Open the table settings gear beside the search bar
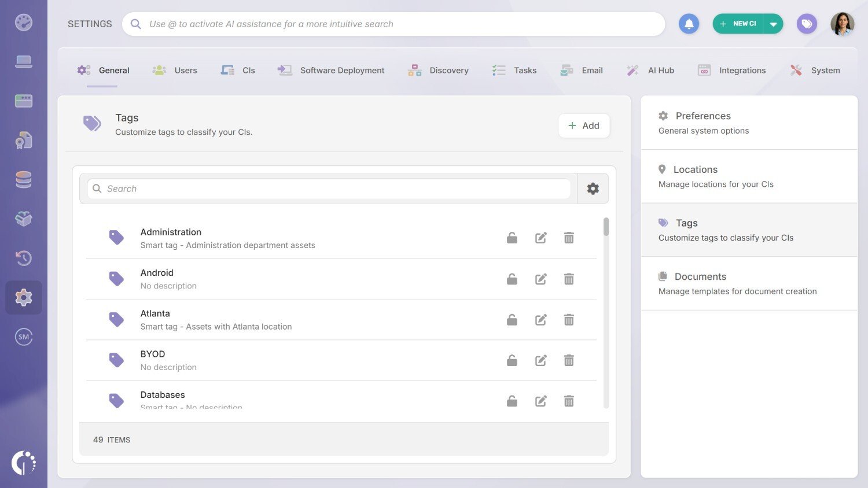The image size is (868, 488). pyautogui.click(x=593, y=188)
